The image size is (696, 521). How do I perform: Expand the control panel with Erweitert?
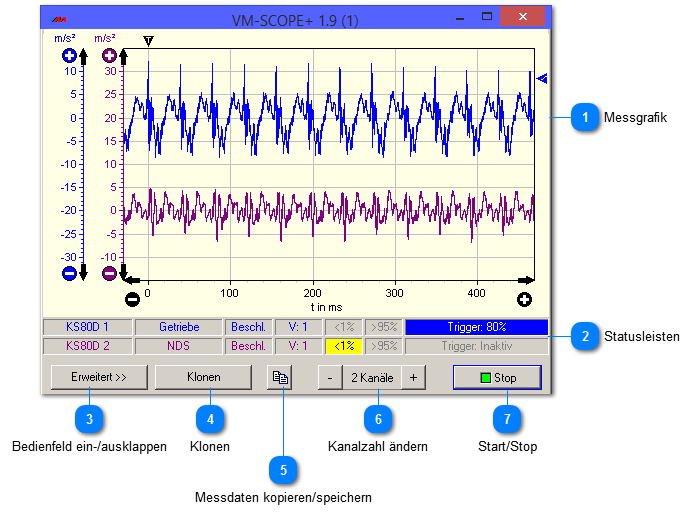click(98, 377)
